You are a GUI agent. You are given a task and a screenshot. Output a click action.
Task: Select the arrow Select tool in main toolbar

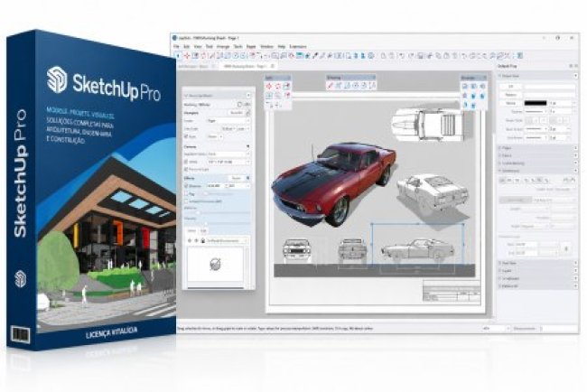[179, 56]
